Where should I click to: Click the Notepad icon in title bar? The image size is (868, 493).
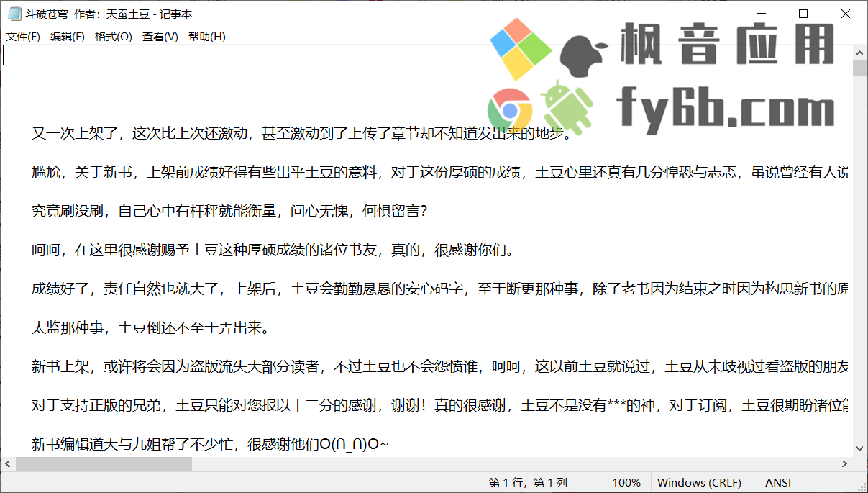(x=14, y=14)
